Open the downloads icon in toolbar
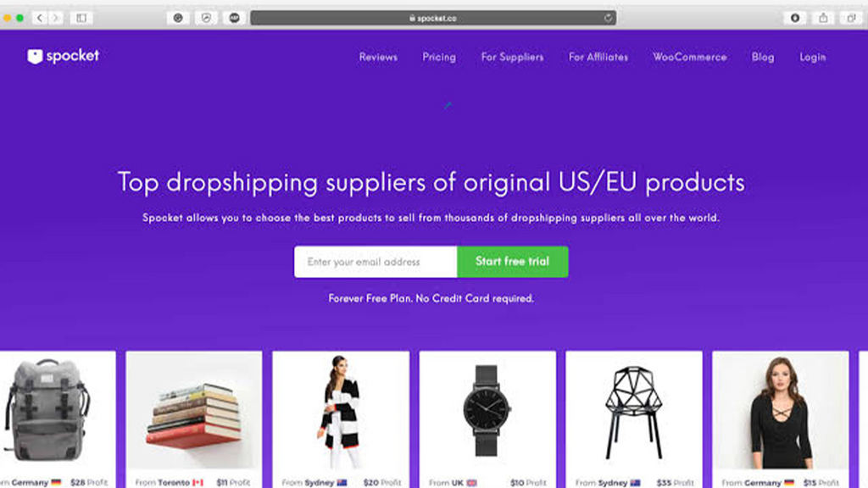This screenshot has width=868, height=488. point(795,19)
